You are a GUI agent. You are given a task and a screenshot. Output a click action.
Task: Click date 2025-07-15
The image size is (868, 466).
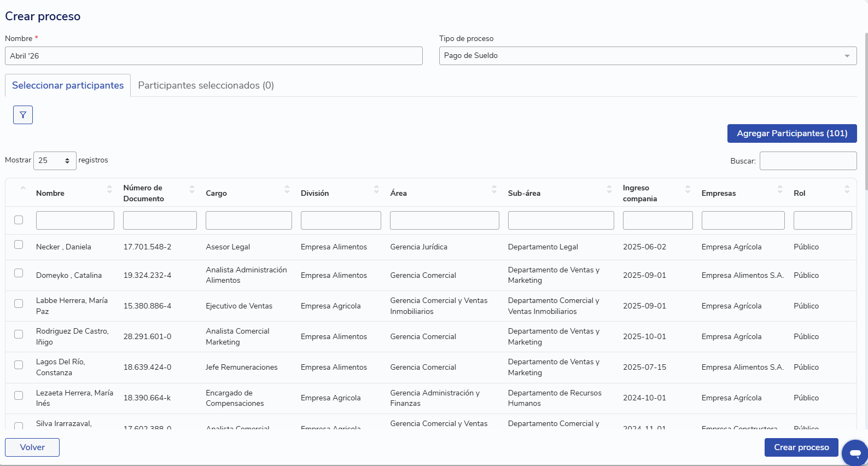(x=644, y=368)
